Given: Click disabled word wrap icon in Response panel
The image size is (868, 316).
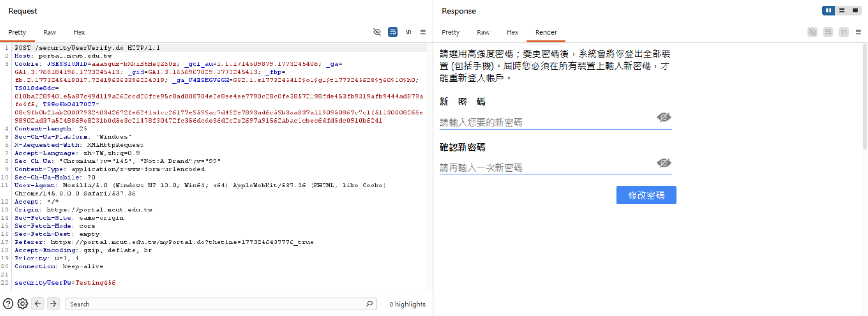Looking at the screenshot, I should click(828, 32).
